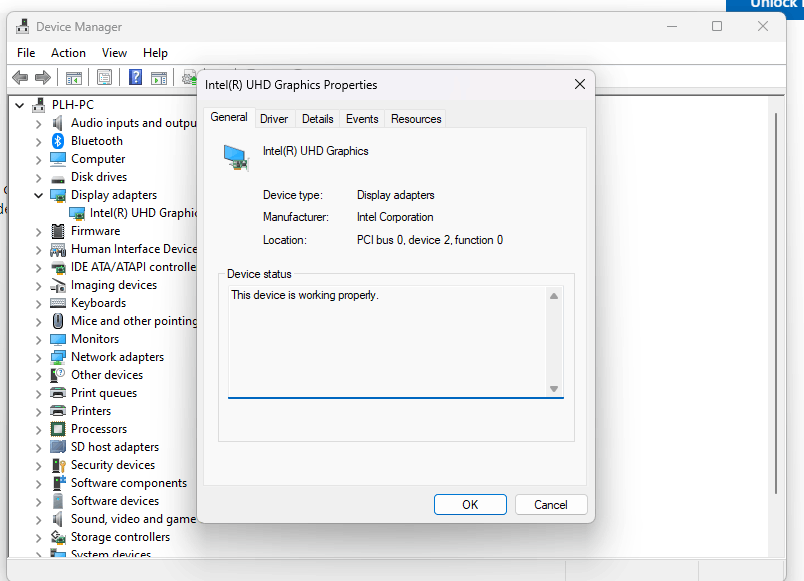This screenshot has width=804, height=581.
Task: Select the Processors chip icon
Action: point(58,429)
